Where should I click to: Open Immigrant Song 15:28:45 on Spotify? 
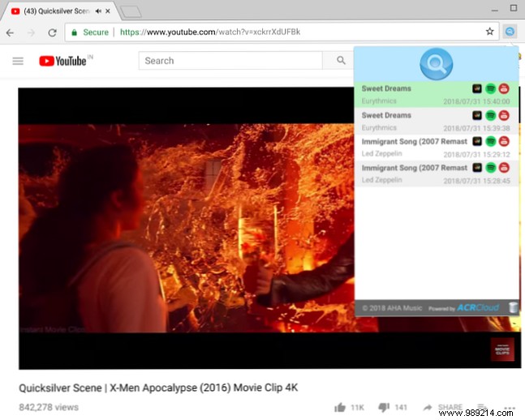[490, 167]
